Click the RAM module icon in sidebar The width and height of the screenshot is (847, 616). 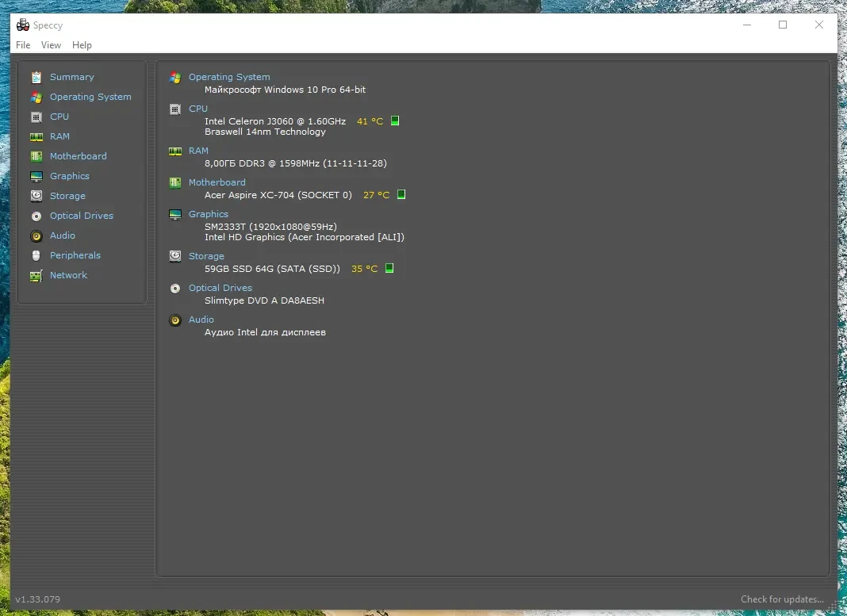(x=36, y=136)
